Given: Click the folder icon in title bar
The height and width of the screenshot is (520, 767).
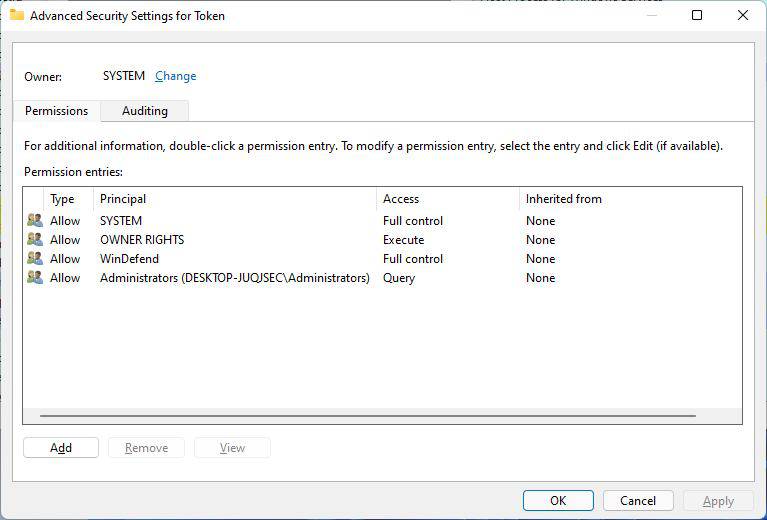Looking at the screenshot, I should pos(17,16).
